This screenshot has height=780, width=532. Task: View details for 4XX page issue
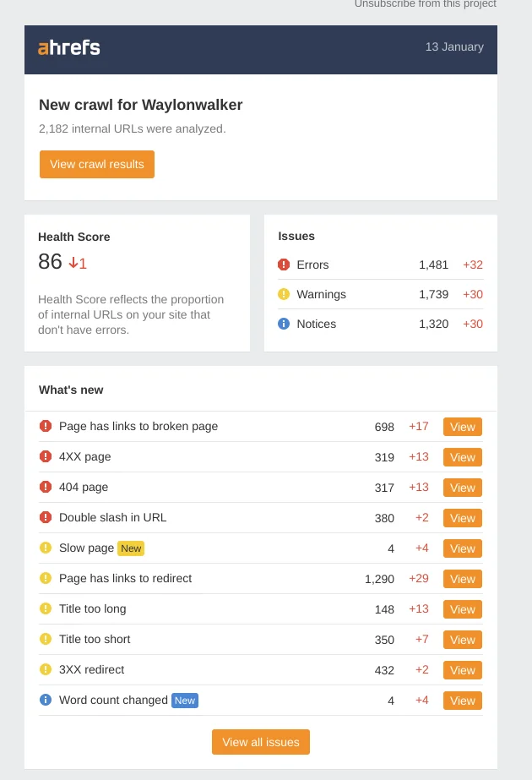click(x=462, y=457)
